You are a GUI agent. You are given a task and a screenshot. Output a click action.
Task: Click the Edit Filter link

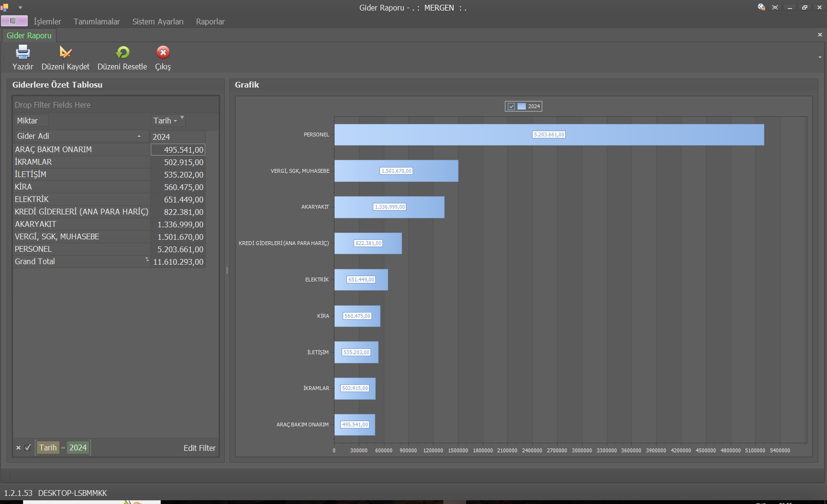point(200,448)
